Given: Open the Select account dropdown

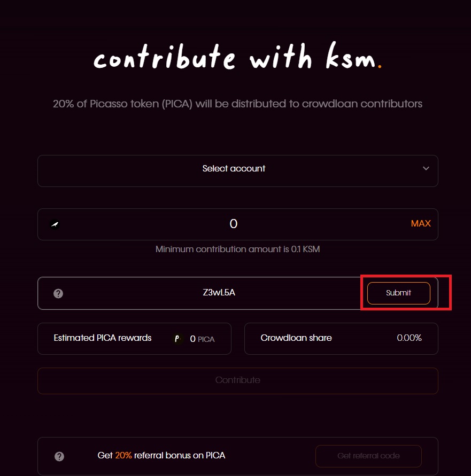Looking at the screenshot, I should 234,169.
